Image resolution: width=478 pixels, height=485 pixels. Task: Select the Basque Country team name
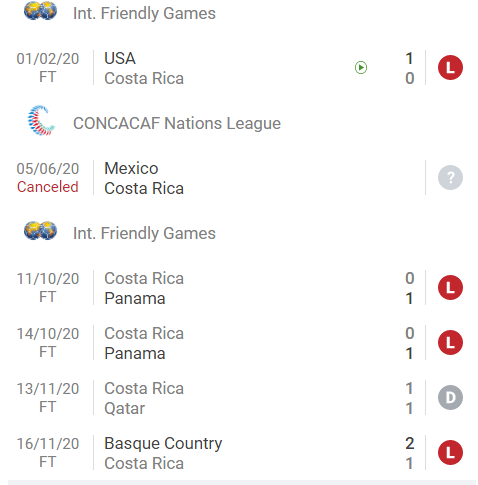[x=163, y=444]
